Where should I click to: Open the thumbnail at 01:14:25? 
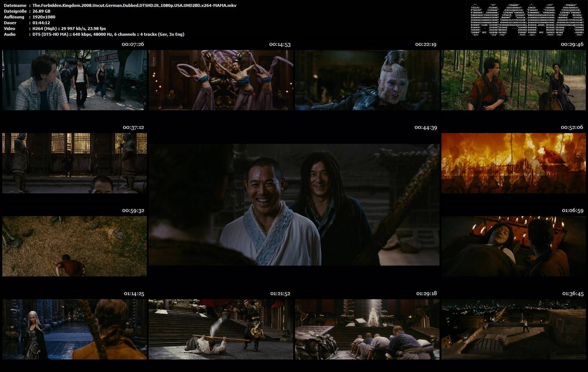[75, 329]
